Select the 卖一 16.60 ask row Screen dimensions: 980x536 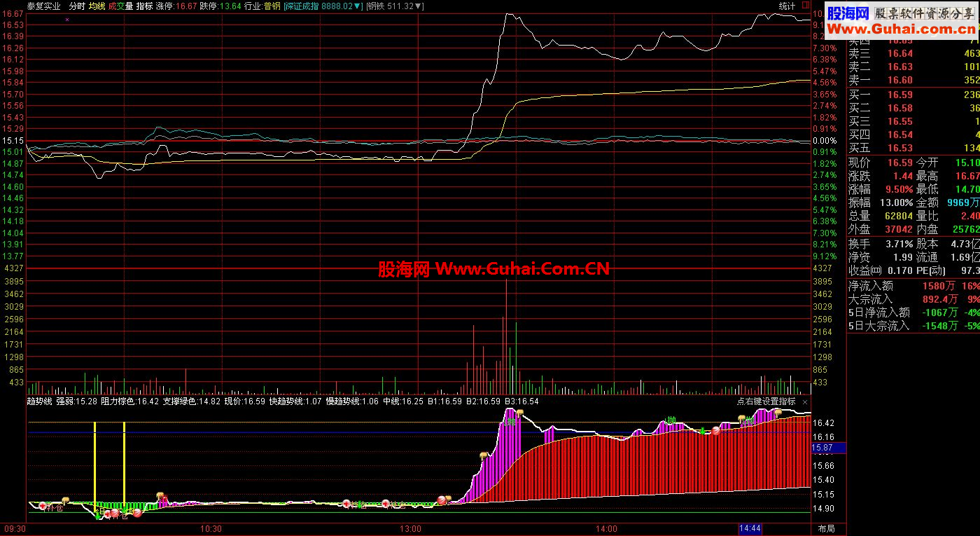913,80
